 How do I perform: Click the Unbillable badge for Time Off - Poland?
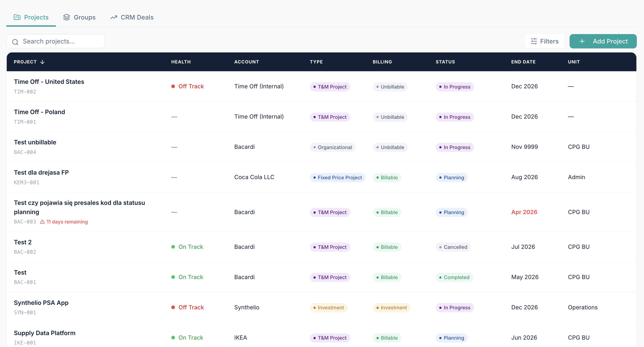tap(390, 117)
